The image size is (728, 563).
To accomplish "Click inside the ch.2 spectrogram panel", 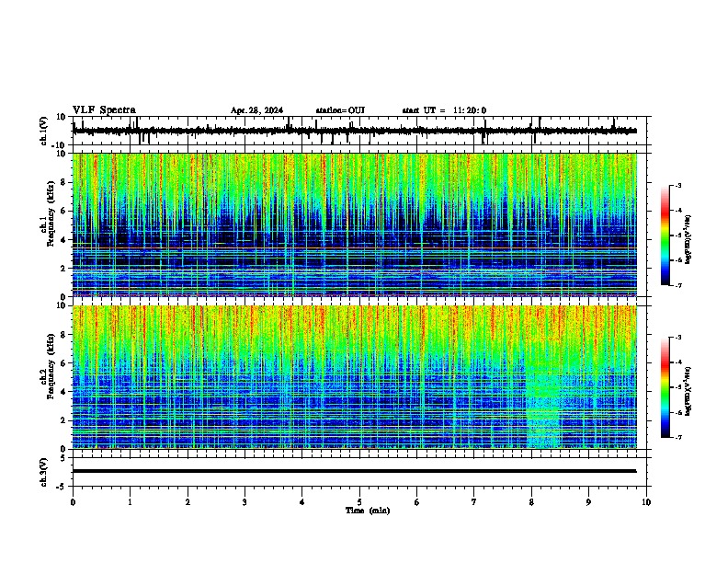I will click(355, 377).
